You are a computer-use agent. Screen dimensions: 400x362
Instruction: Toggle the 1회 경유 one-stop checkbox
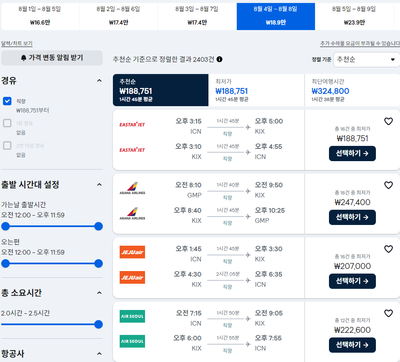7,123
